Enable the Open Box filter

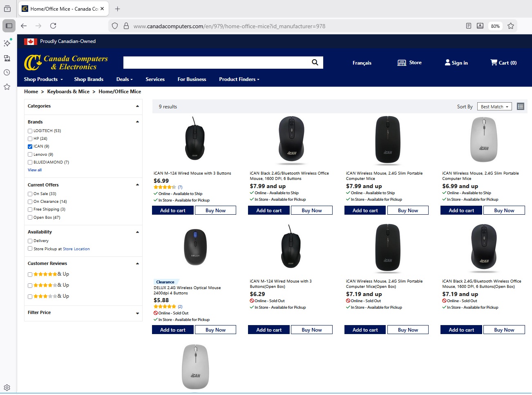pyautogui.click(x=30, y=218)
